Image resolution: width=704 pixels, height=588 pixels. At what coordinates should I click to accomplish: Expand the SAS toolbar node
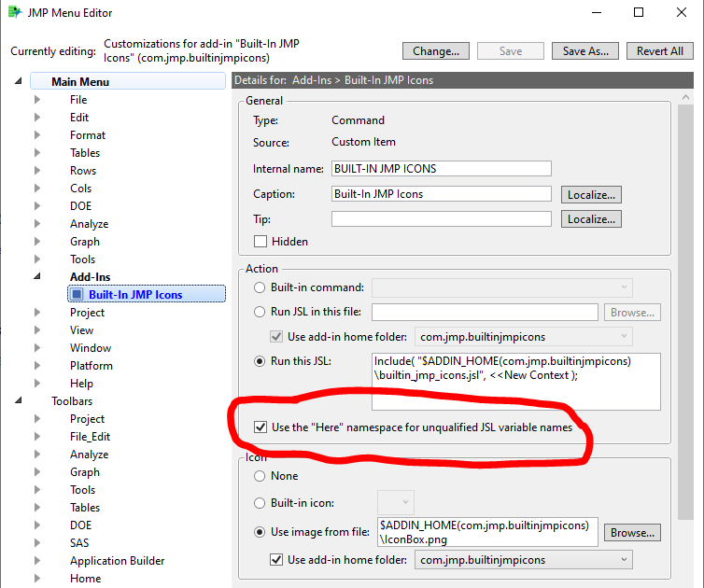(37, 542)
